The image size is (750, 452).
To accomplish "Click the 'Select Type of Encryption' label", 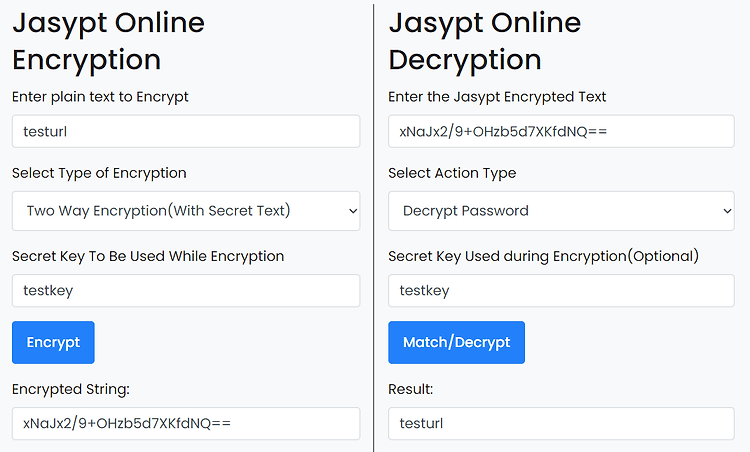I will pos(99,173).
